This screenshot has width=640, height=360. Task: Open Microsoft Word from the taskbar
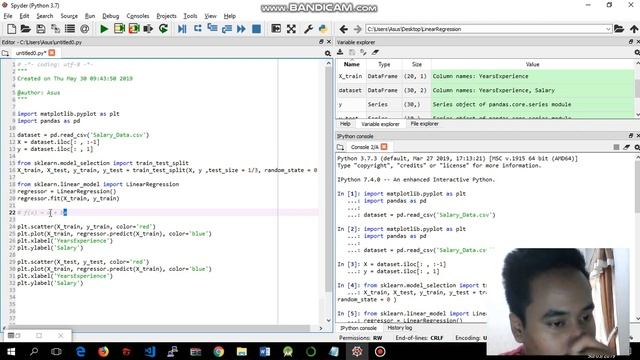(264, 351)
